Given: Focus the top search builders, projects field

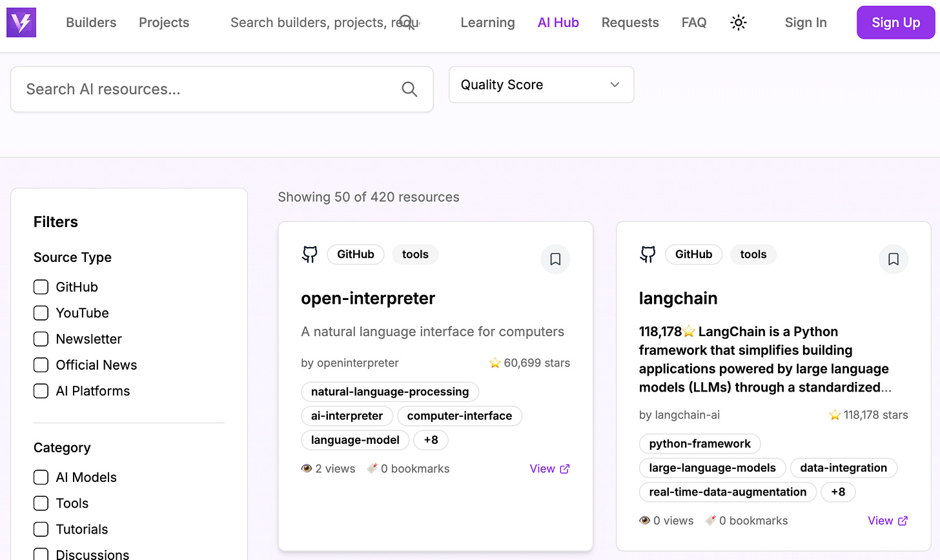Looking at the screenshot, I should [325, 23].
